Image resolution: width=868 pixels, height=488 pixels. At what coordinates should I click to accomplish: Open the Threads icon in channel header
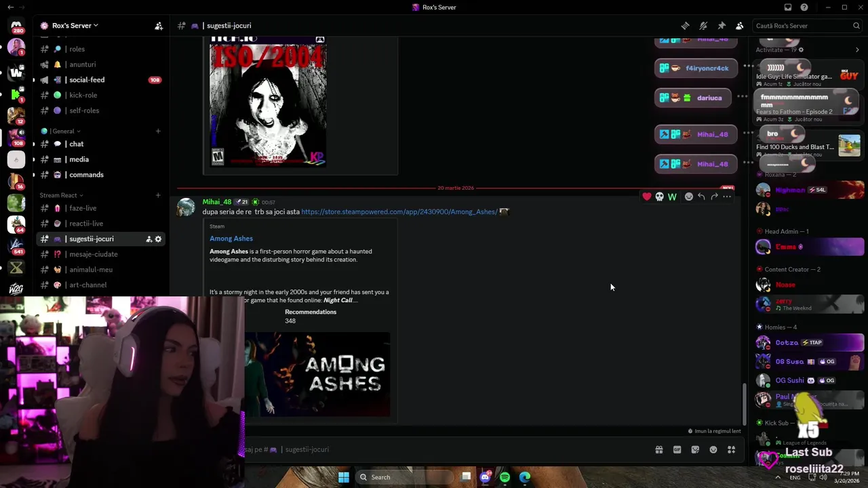click(686, 26)
